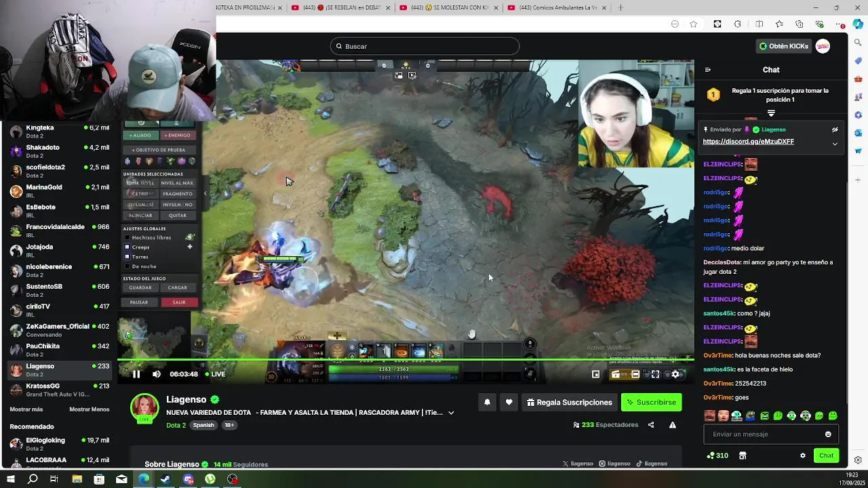This screenshot has height=488, width=868.
Task: Hide the pinned message eye icon
Action: click(x=835, y=129)
